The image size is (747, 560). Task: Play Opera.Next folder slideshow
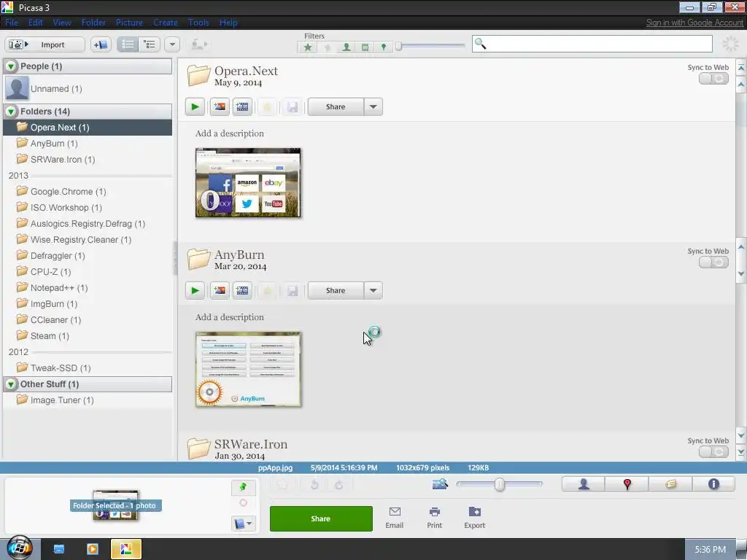[195, 106]
